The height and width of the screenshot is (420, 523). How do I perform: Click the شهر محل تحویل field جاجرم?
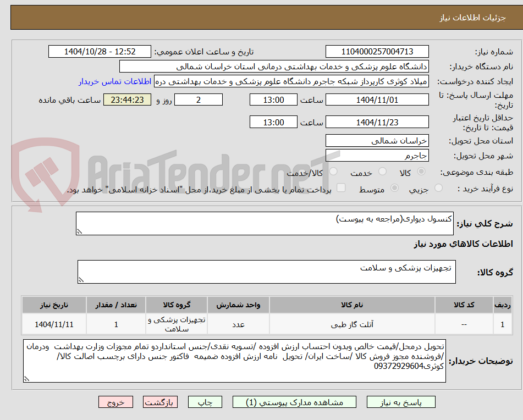tap(377, 156)
